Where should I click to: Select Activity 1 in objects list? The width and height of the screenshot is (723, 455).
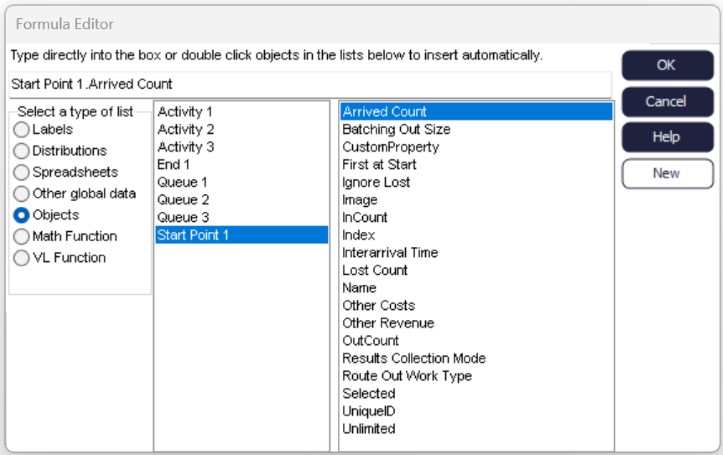pos(242,112)
